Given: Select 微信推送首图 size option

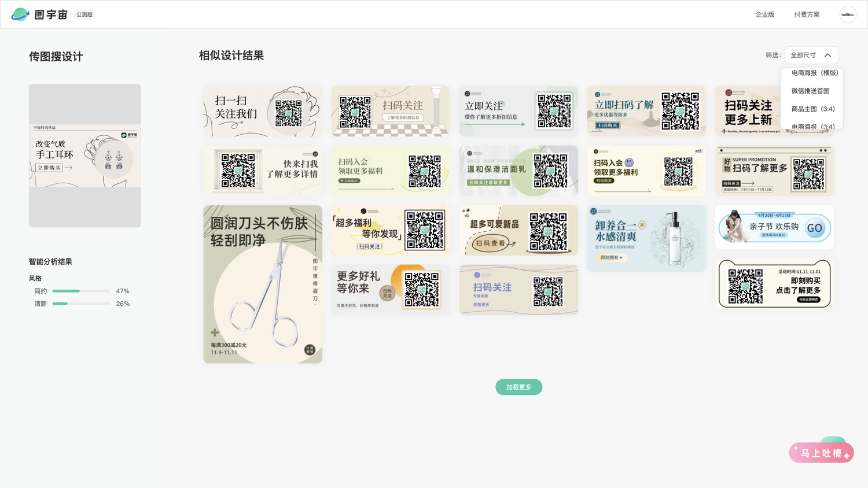Looking at the screenshot, I should tap(811, 91).
